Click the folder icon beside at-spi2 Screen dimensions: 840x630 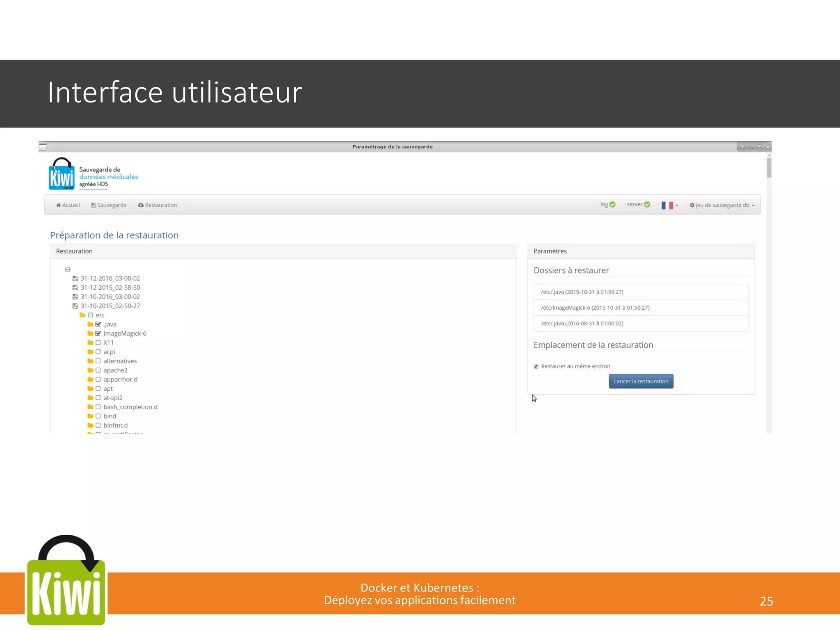tap(90, 398)
